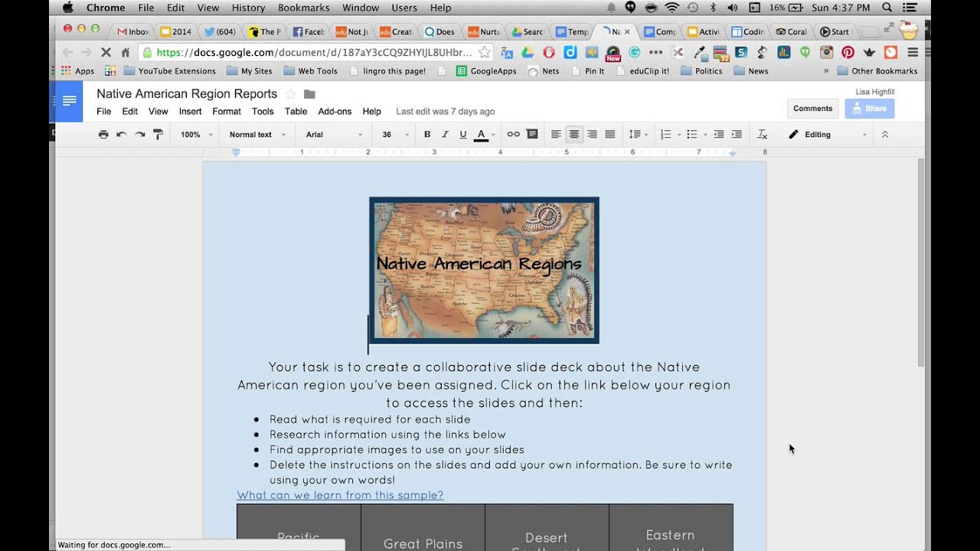Justify the paragraph text

pos(610,134)
